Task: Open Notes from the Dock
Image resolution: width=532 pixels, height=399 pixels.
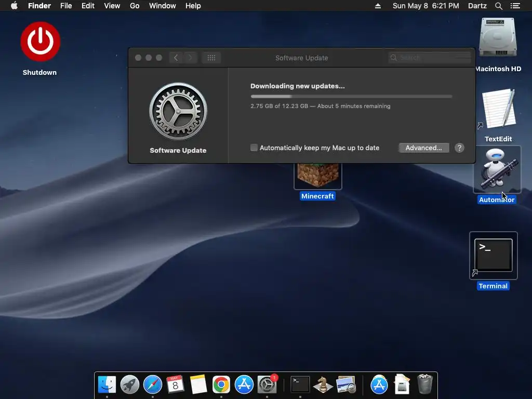Action: [x=198, y=384]
